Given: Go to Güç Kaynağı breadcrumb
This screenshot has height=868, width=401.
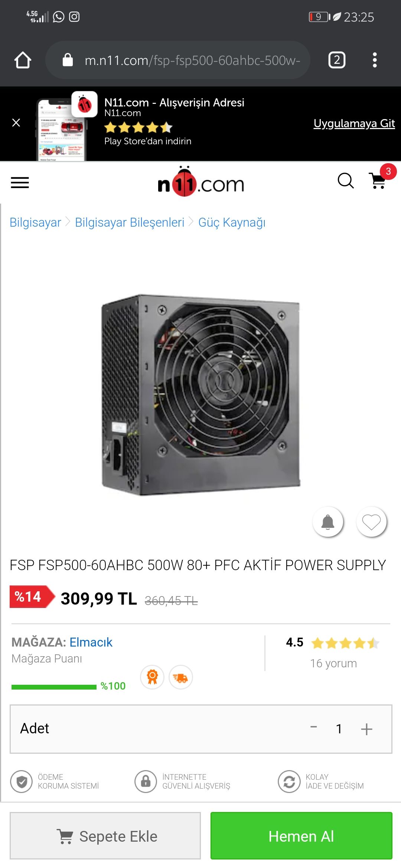Looking at the screenshot, I should click(x=232, y=222).
